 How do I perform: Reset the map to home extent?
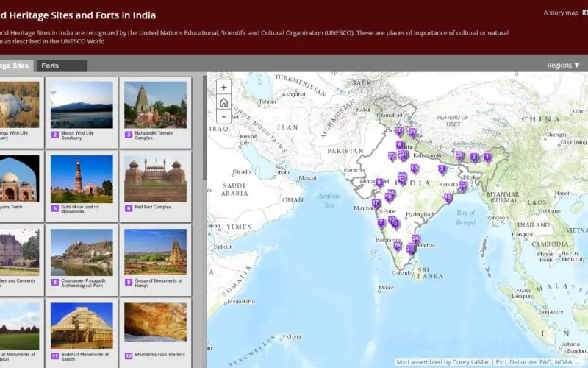click(223, 102)
